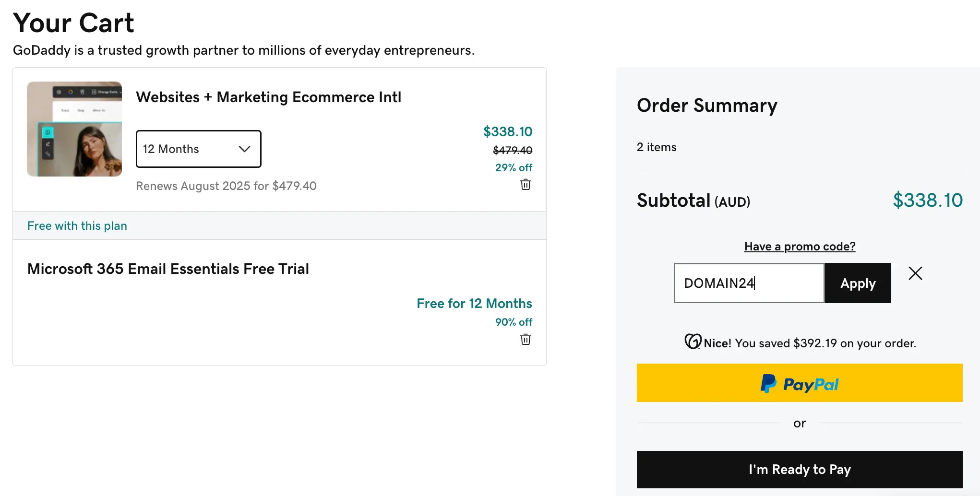
Task: Click the GoDaddy heart logo beside Nice!
Action: tap(693, 342)
